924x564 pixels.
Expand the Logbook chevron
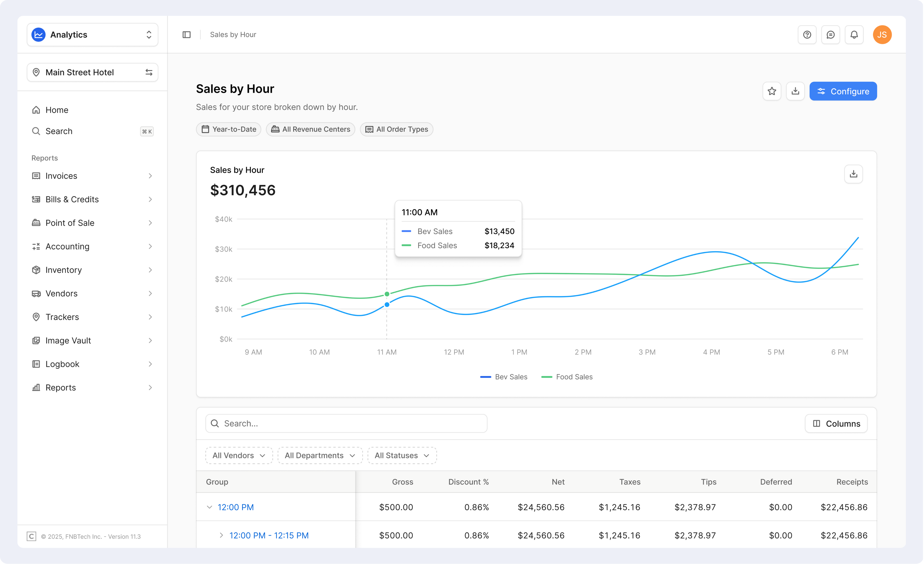tap(150, 364)
